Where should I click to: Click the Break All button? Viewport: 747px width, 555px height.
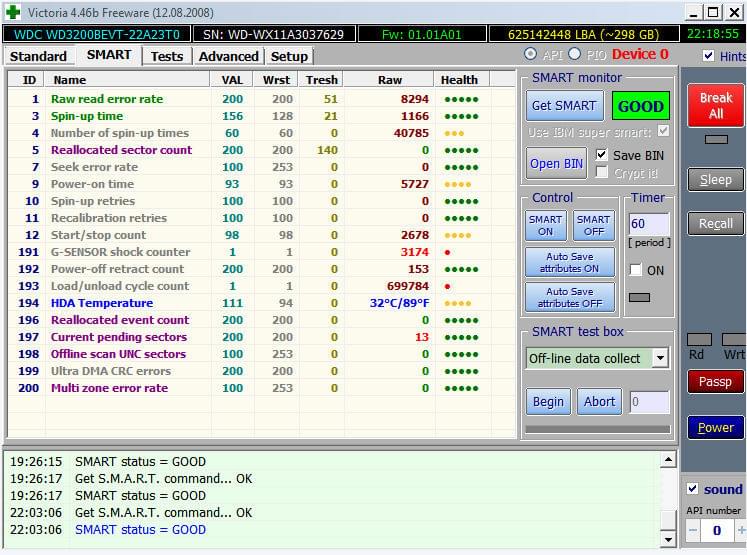[x=716, y=105]
